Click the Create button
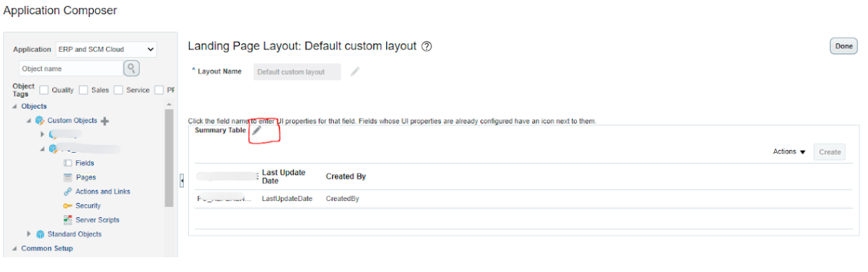 pyautogui.click(x=829, y=152)
